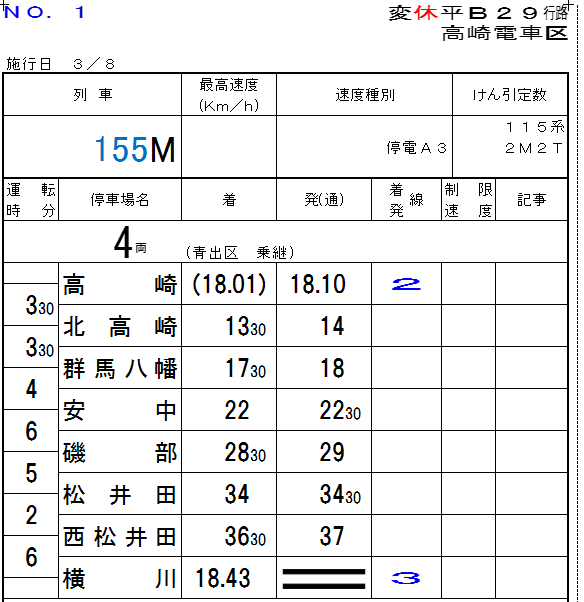Click the 運転時分 column header
This screenshot has height=602, width=584.
click(31, 199)
